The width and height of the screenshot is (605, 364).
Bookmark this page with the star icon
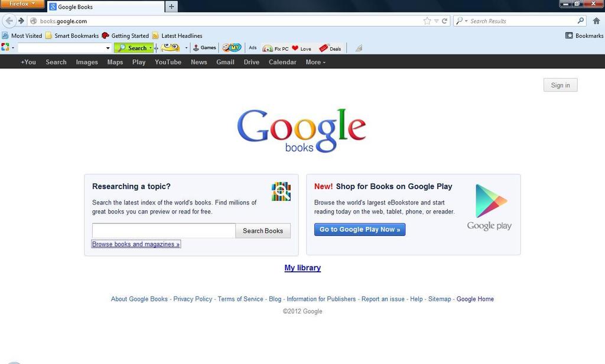coord(427,21)
